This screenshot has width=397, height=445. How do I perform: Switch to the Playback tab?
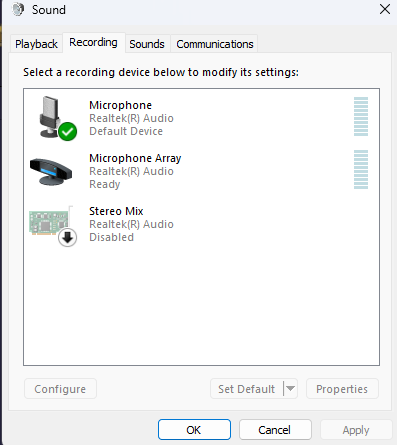36,44
